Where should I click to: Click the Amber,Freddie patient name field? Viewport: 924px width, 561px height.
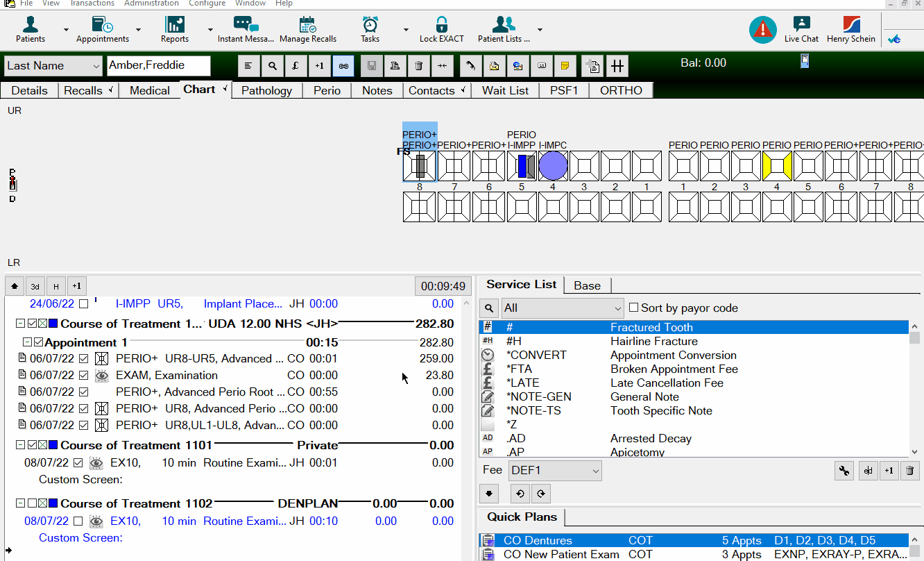[x=159, y=66]
